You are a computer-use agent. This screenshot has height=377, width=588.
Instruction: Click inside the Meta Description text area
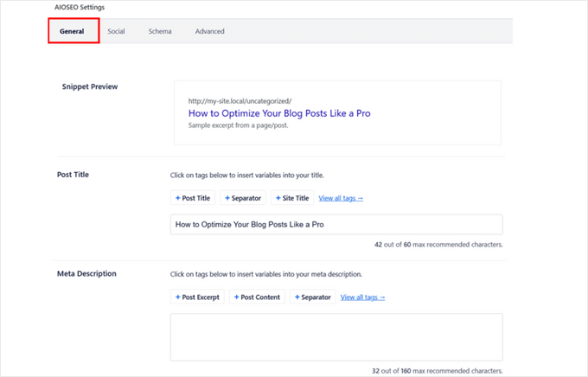click(336, 336)
